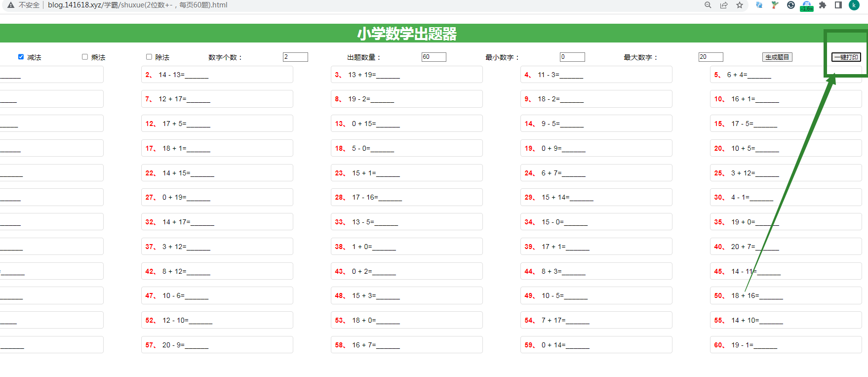This screenshot has width=868, height=377.
Task: Click the 小学数学出题器 header title
Action: pyautogui.click(x=407, y=34)
